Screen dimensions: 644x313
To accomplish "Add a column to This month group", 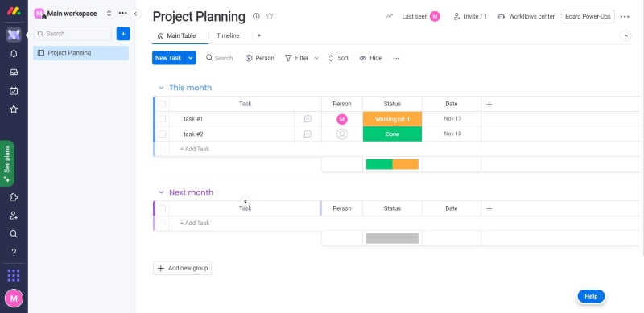I will 489,105.
